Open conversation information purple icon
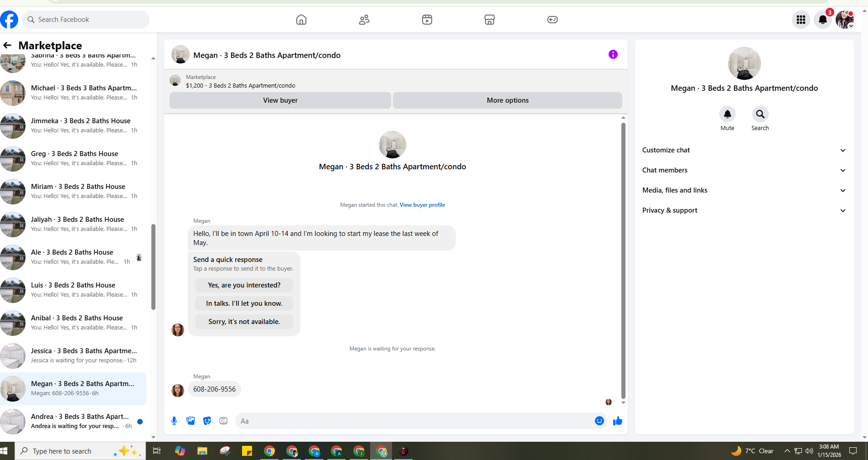 pyautogui.click(x=613, y=54)
